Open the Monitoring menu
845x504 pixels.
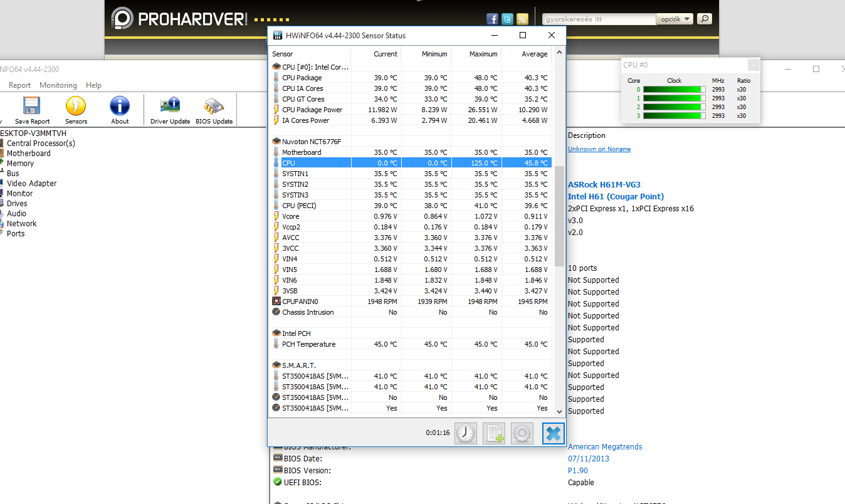58,85
